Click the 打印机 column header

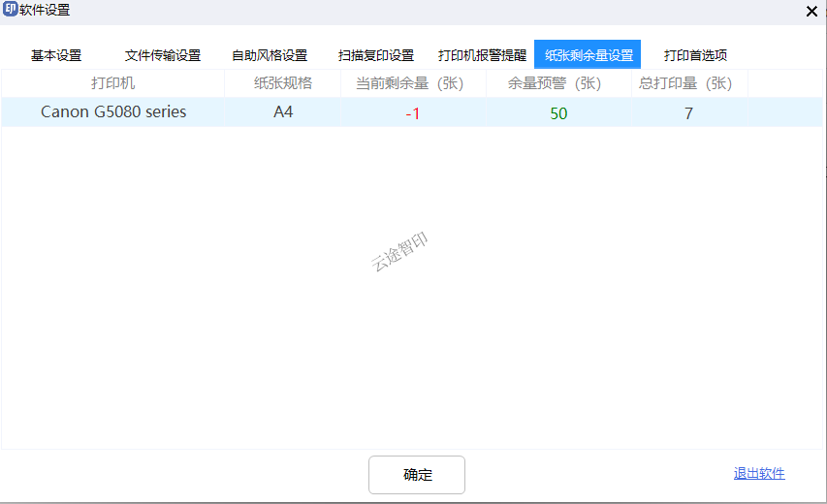coord(112,83)
